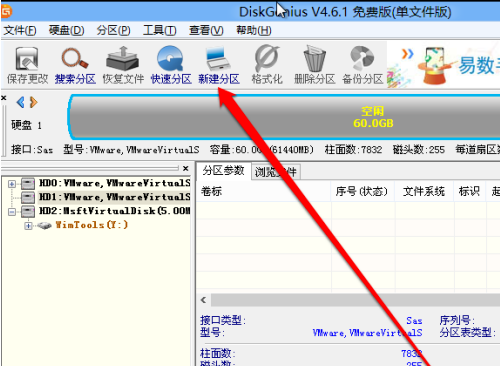This screenshot has height=366, width=500.
Task: Click the HD0 disk drive icon
Action: [x=28, y=183]
